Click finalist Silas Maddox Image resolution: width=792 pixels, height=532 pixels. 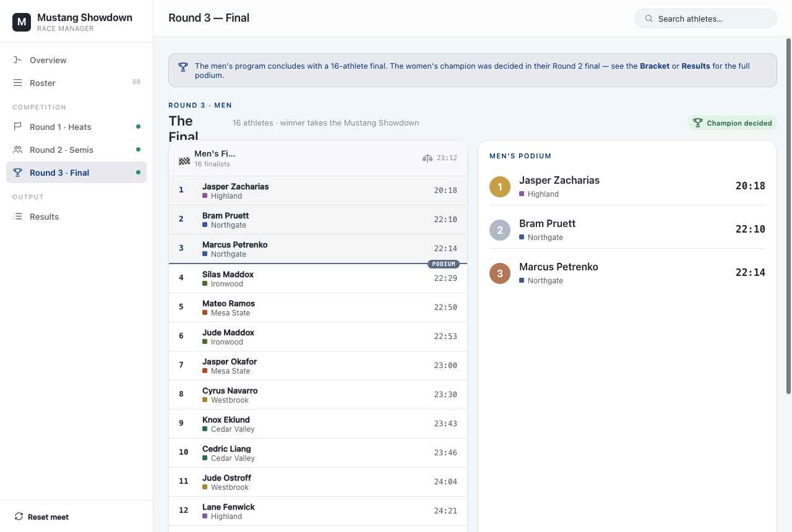318,278
